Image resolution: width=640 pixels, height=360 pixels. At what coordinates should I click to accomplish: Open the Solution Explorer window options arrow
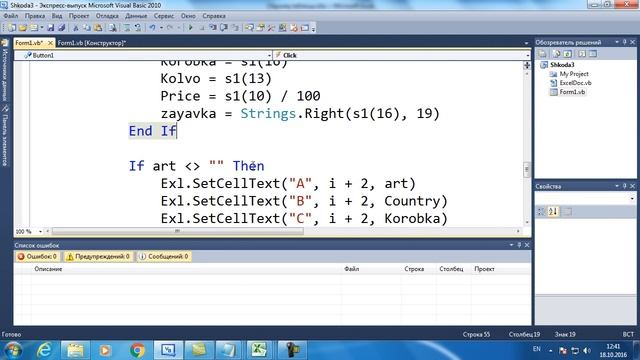tap(617, 42)
